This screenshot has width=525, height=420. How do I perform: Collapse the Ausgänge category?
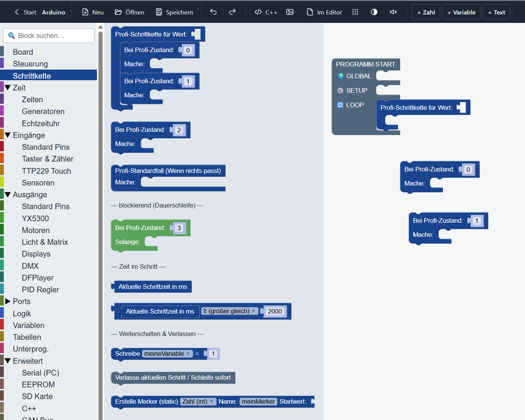point(8,194)
